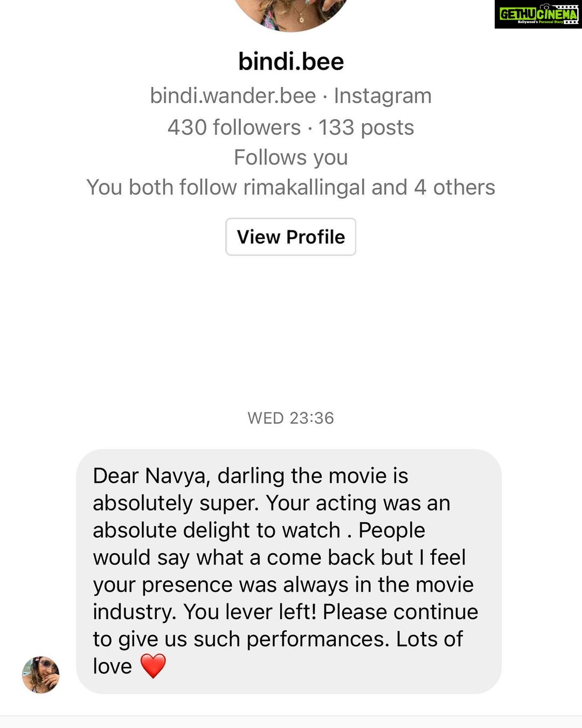Open the bindi.bee display name
The image size is (582, 728).
pos(291,61)
